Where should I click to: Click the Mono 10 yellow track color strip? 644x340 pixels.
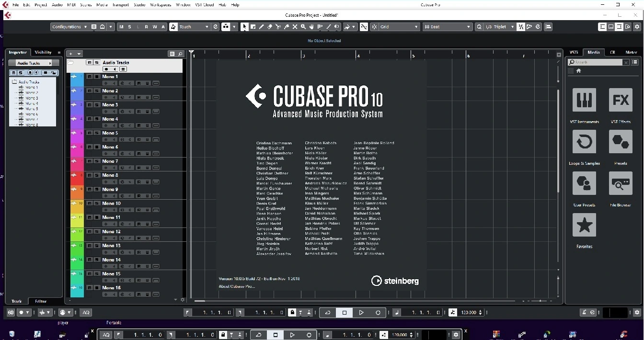tap(77, 207)
